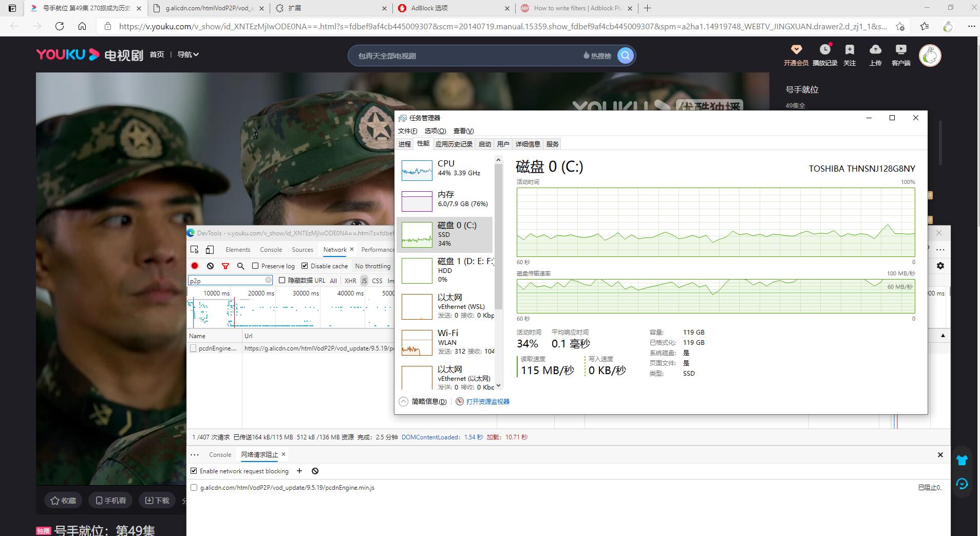Select the All resource type filter
This screenshot has height=536, width=980.
coord(333,281)
